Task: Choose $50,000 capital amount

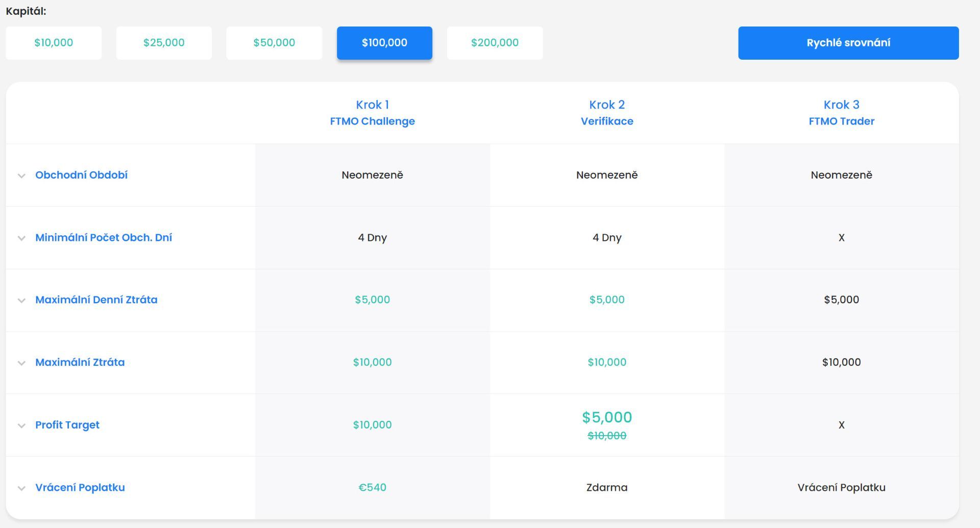Action: click(274, 43)
